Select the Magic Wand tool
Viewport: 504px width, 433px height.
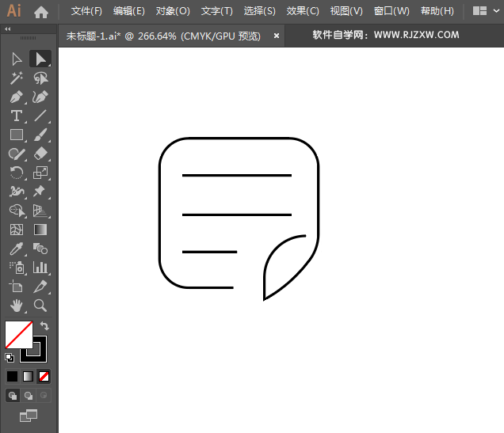click(16, 78)
